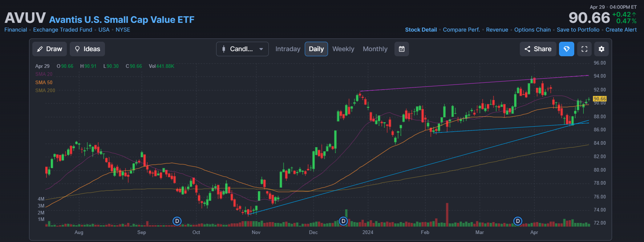Click the brush icon beside Draw
Viewport: 644px width, 242px height.
40,49
